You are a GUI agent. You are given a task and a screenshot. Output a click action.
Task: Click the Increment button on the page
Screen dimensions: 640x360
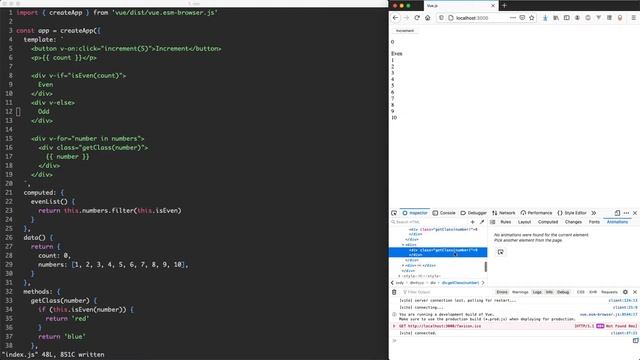[x=404, y=31]
